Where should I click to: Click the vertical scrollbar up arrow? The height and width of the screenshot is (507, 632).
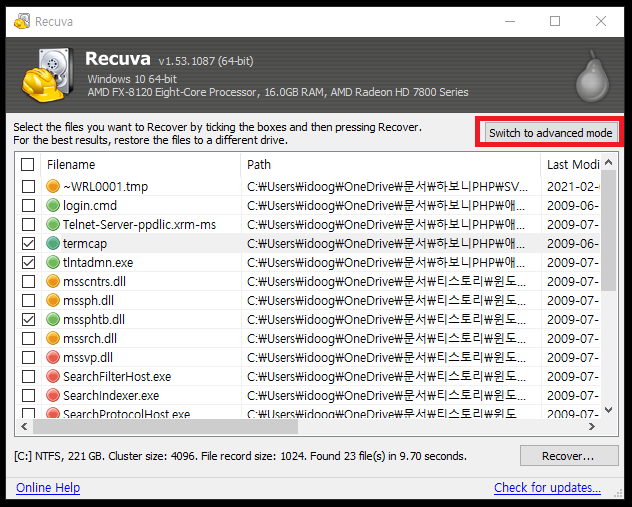tap(609, 162)
